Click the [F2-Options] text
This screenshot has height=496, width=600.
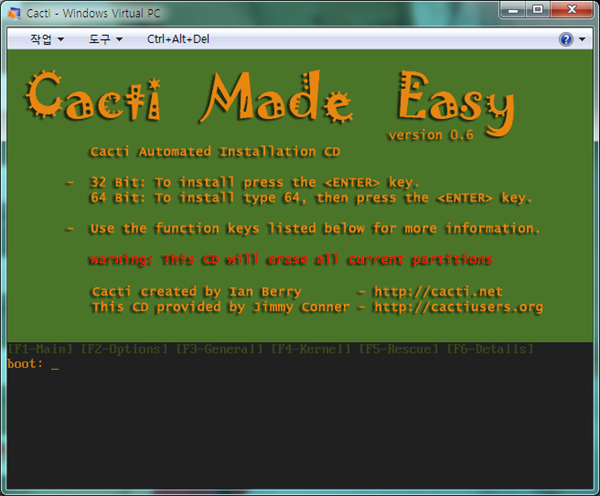click(x=124, y=349)
